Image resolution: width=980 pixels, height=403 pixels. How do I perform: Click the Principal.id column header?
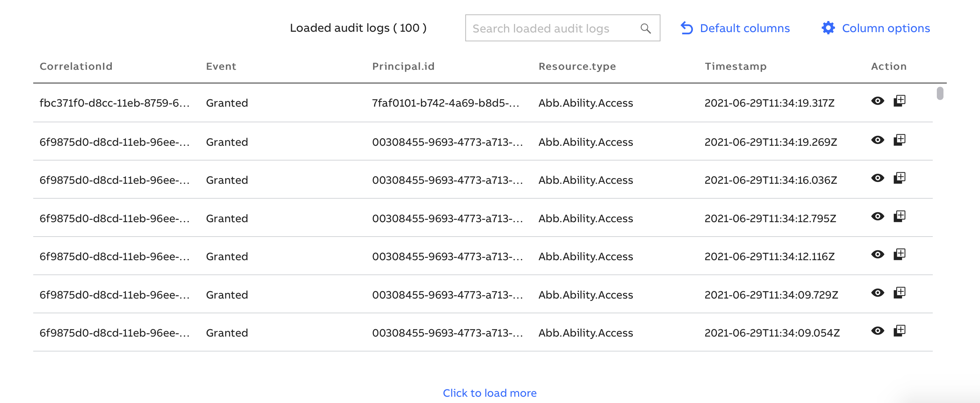(x=403, y=66)
